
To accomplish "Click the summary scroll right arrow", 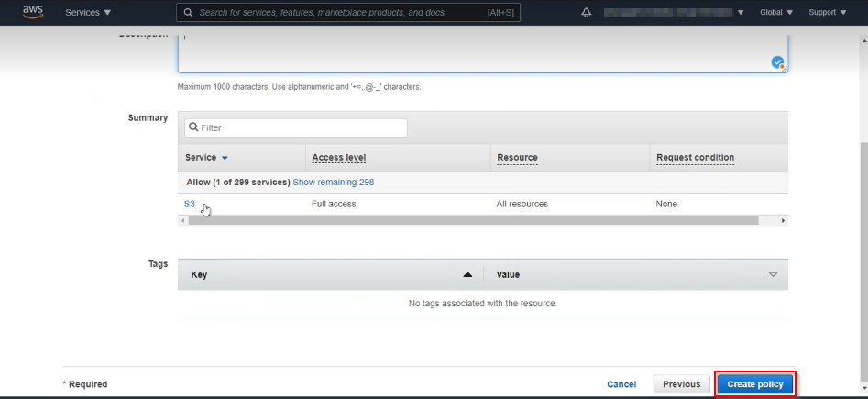I will 784,220.
